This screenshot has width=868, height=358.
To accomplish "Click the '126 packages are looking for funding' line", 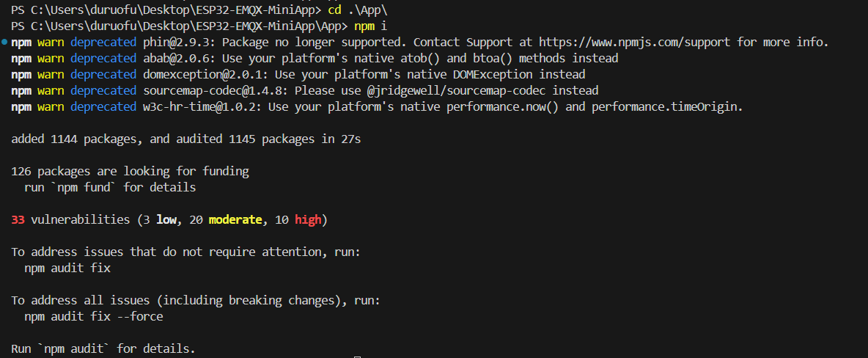I will click(x=130, y=172).
